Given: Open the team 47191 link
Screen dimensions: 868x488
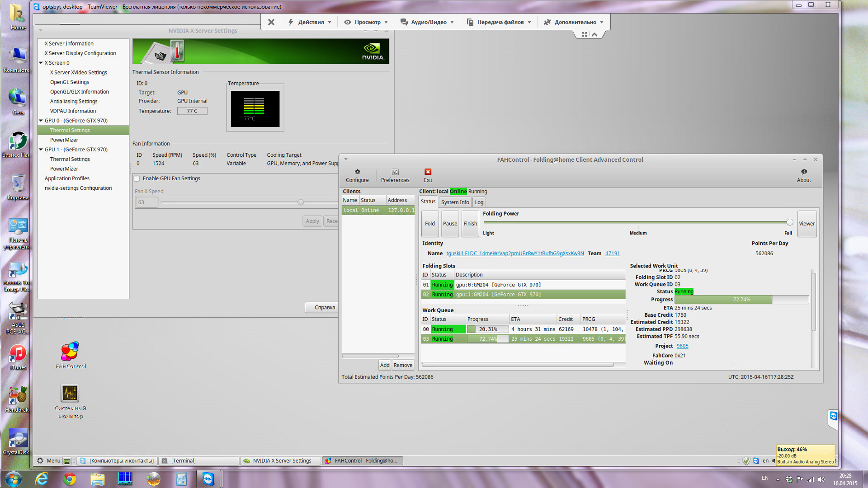Looking at the screenshot, I should coord(612,253).
